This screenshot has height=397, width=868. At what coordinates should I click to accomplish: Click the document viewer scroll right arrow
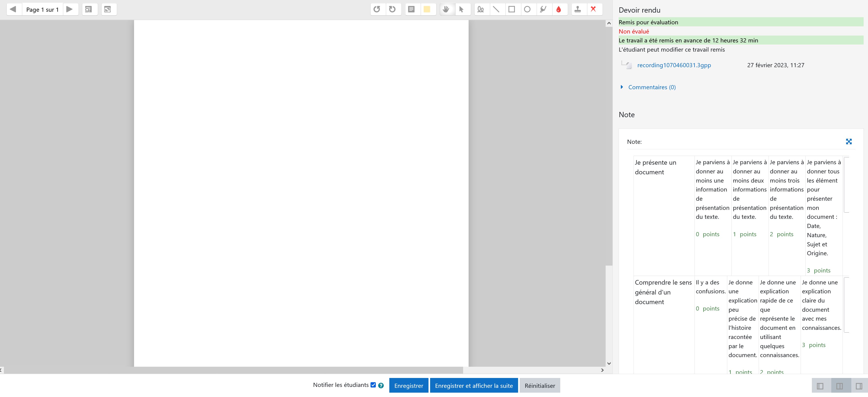602,370
